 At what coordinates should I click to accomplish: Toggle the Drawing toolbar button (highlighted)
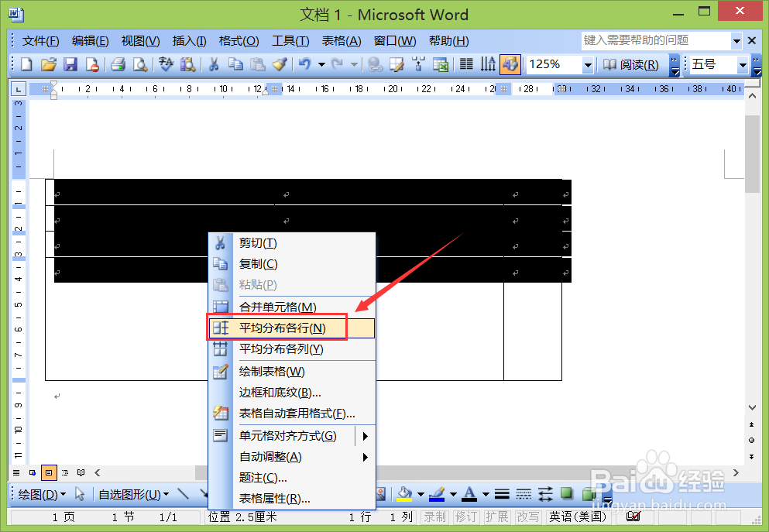510,64
